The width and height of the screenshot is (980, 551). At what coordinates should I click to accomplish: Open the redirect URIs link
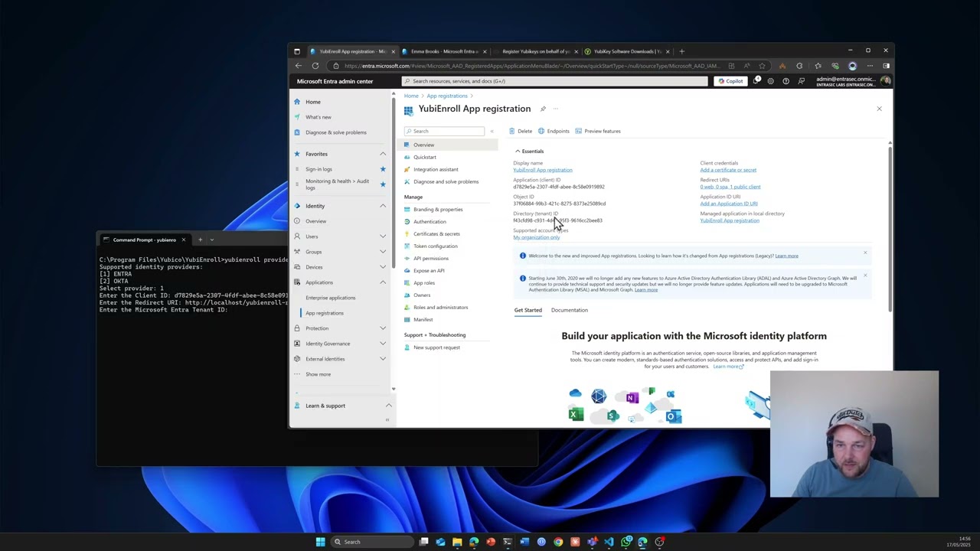click(x=730, y=187)
